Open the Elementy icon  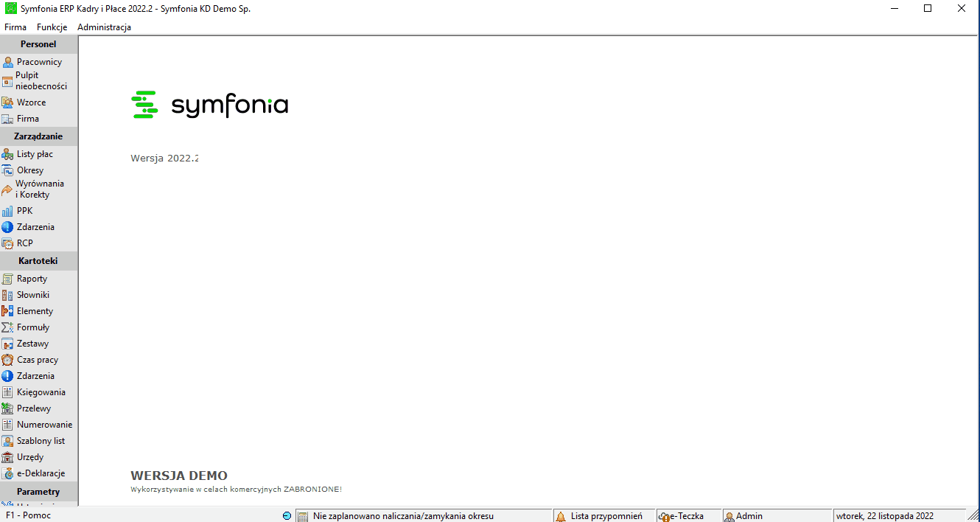(x=8, y=311)
